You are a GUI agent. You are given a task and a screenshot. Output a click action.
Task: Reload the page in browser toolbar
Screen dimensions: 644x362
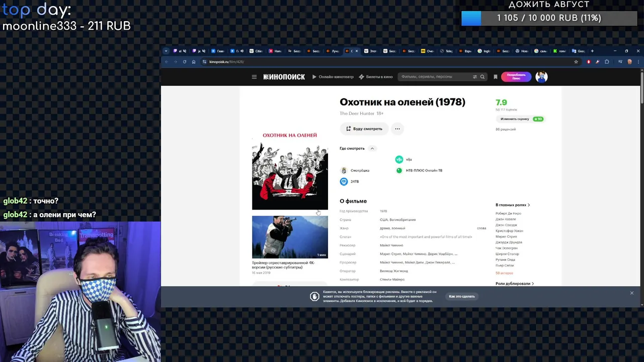pos(185,62)
